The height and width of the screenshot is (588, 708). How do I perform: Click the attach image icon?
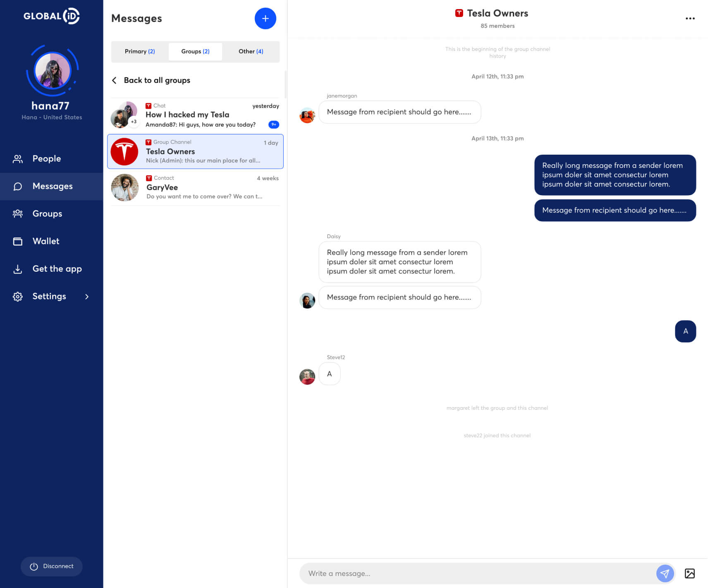(689, 574)
